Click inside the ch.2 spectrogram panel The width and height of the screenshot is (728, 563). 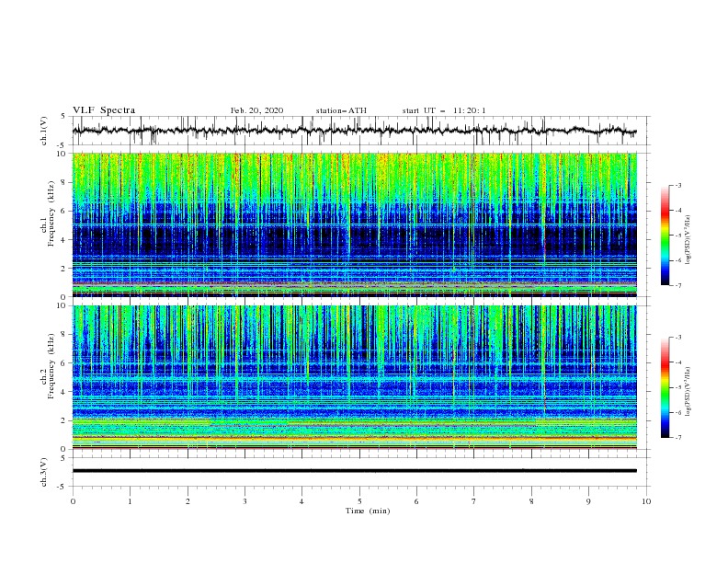coord(355,377)
